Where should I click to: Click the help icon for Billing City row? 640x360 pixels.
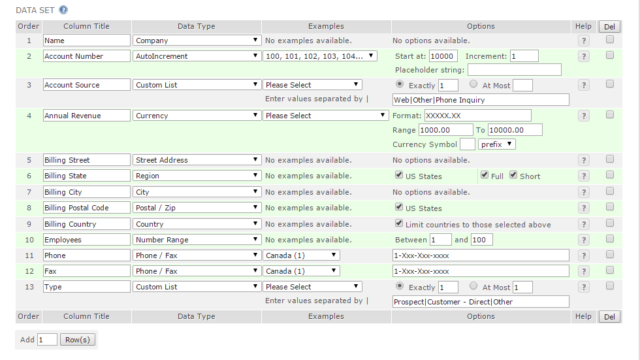coord(584,192)
